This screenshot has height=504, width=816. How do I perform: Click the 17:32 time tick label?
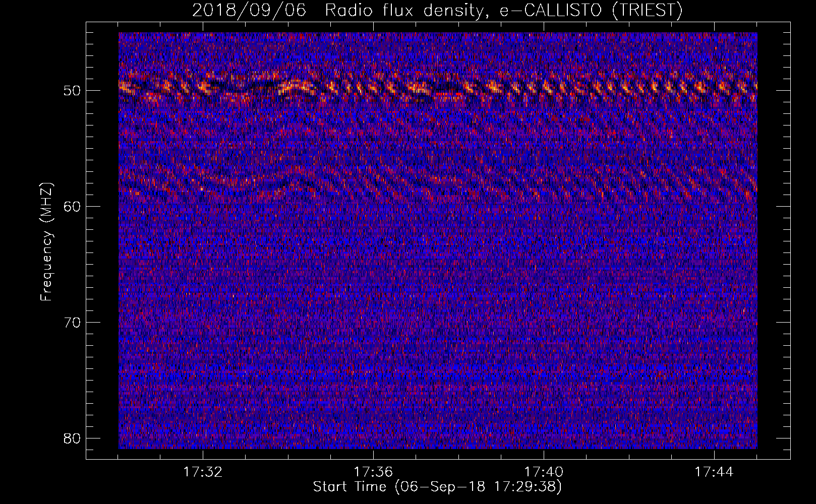(x=203, y=472)
